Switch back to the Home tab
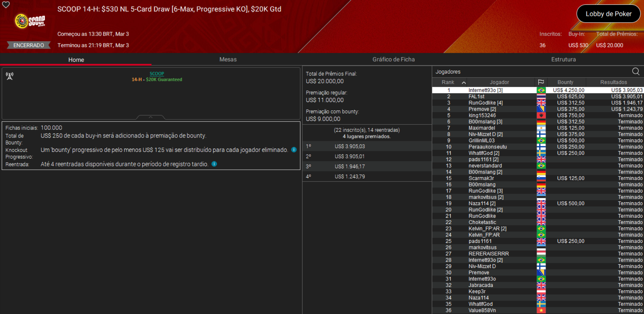 click(x=76, y=59)
